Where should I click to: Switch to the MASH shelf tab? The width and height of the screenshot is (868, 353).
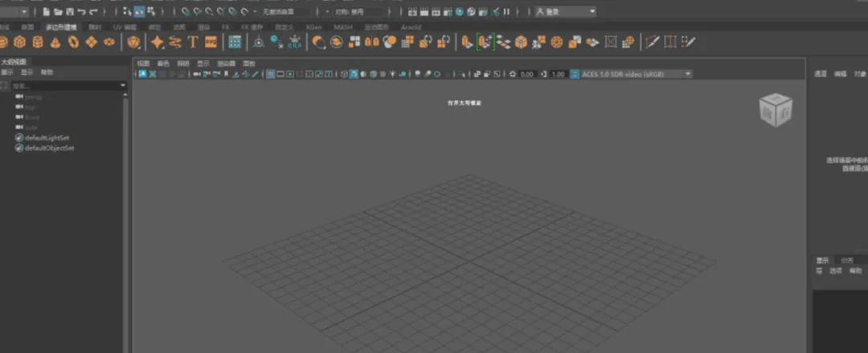click(x=343, y=27)
